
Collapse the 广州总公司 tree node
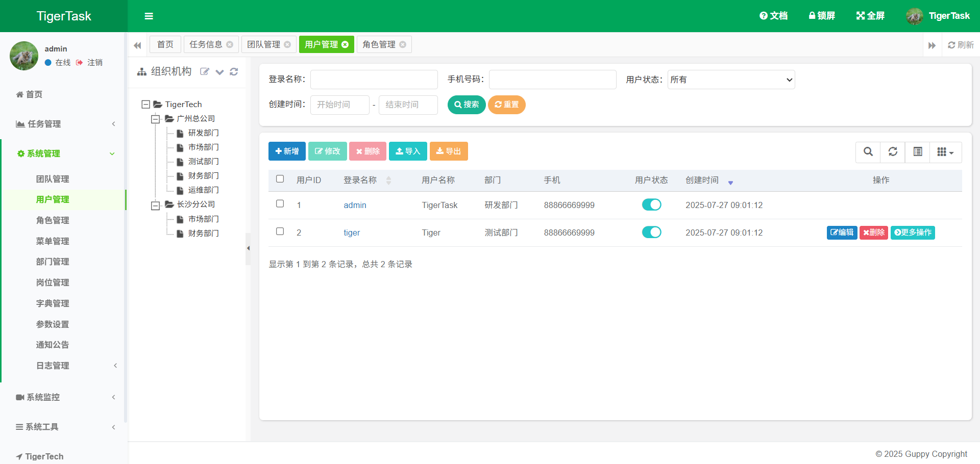155,119
